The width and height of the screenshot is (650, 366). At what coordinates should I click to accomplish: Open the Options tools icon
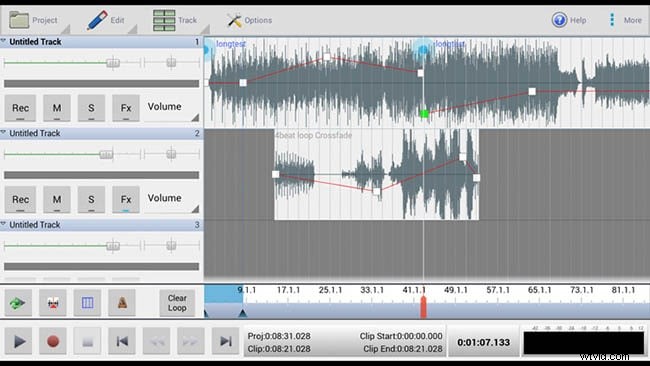[234, 20]
